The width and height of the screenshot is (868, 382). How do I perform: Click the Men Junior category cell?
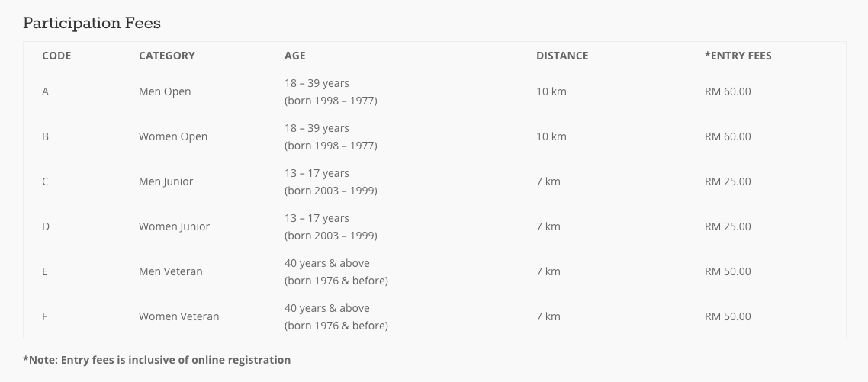(x=166, y=181)
